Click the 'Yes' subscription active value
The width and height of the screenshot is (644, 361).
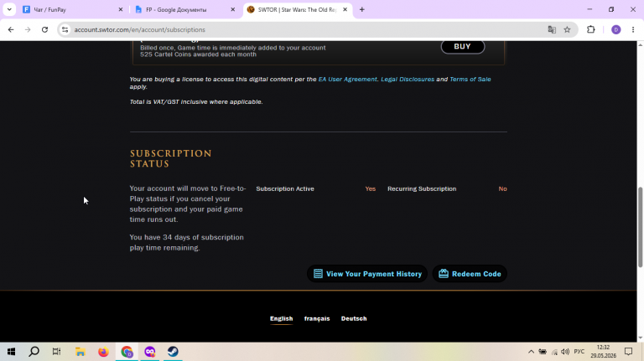370,188
